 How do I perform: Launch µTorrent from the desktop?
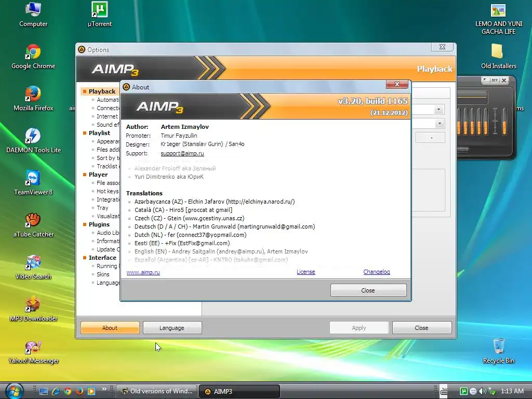tap(99, 15)
